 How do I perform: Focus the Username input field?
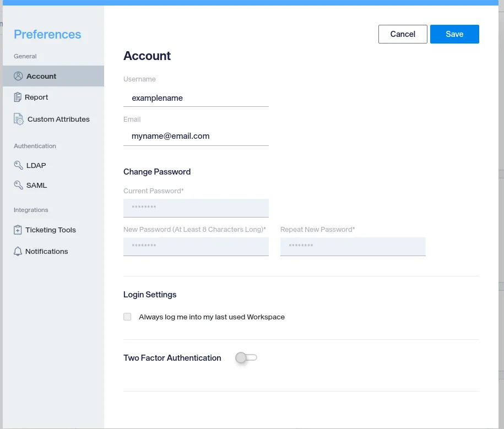(x=196, y=98)
